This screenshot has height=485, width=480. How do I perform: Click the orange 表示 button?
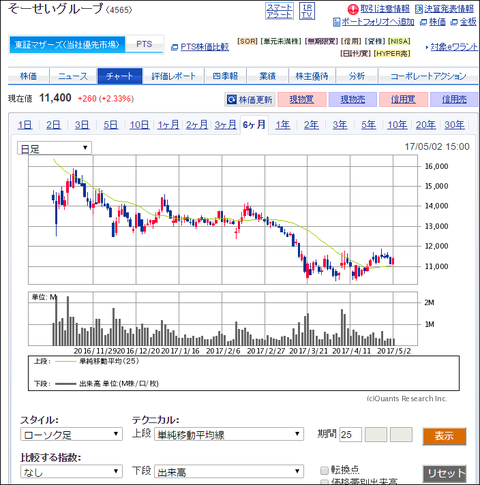tap(444, 436)
